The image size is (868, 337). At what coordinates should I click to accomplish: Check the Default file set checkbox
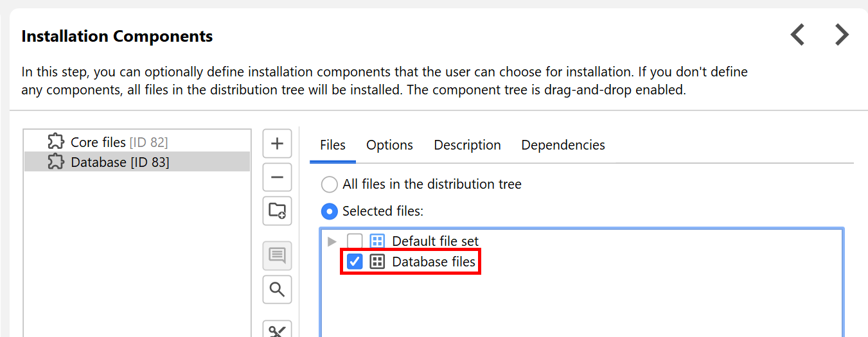coord(355,241)
